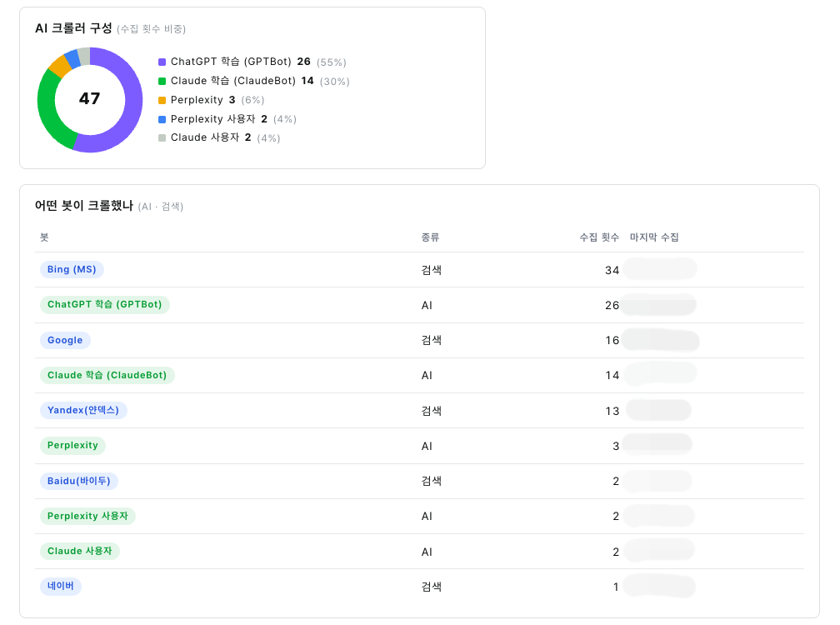Click the AI 크롤러 구성 heading
Image resolution: width=840 pixels, height=625 pixels.
pyautogui.click(x=73, y=28)
